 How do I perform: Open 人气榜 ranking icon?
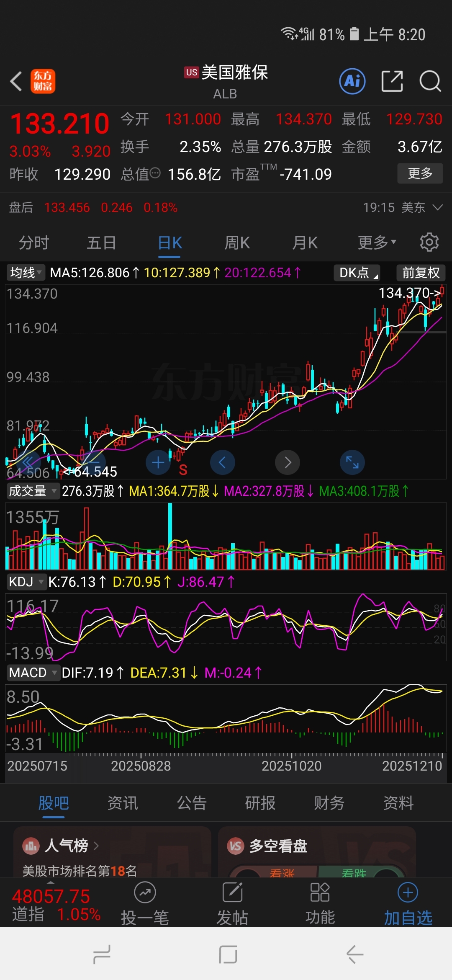click(31, 846)
